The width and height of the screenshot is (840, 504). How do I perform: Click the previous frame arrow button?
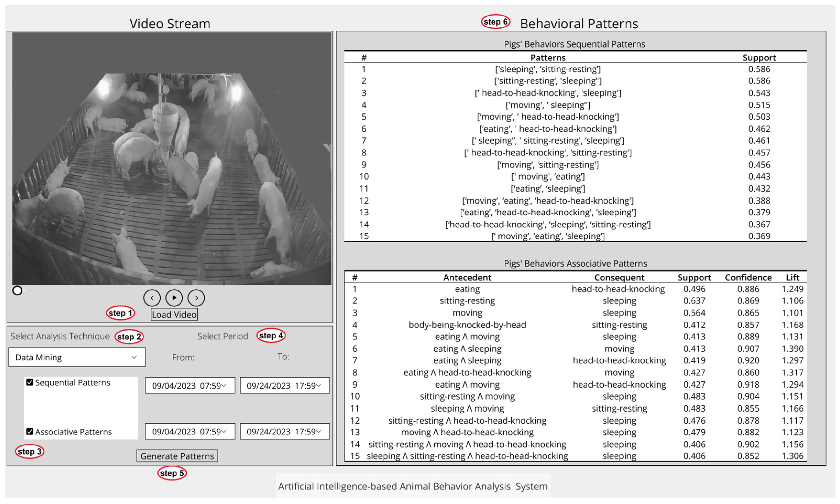(x=152, y=298)
